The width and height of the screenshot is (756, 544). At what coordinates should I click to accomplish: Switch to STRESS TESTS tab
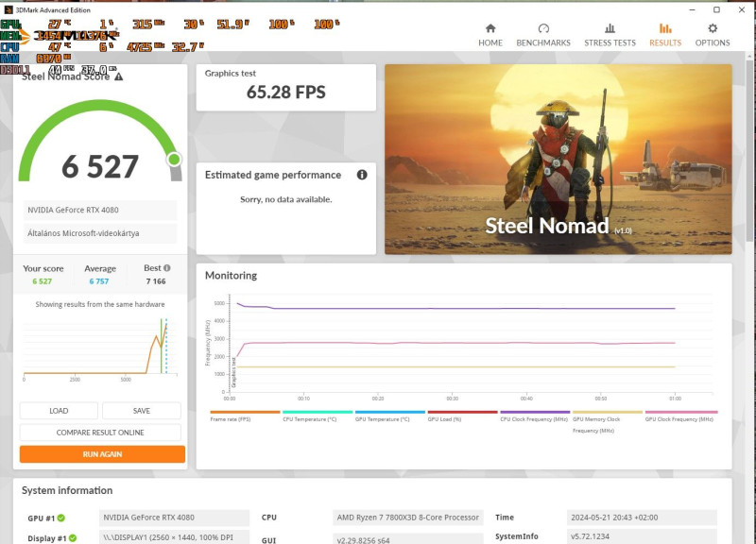click(610, 35)
